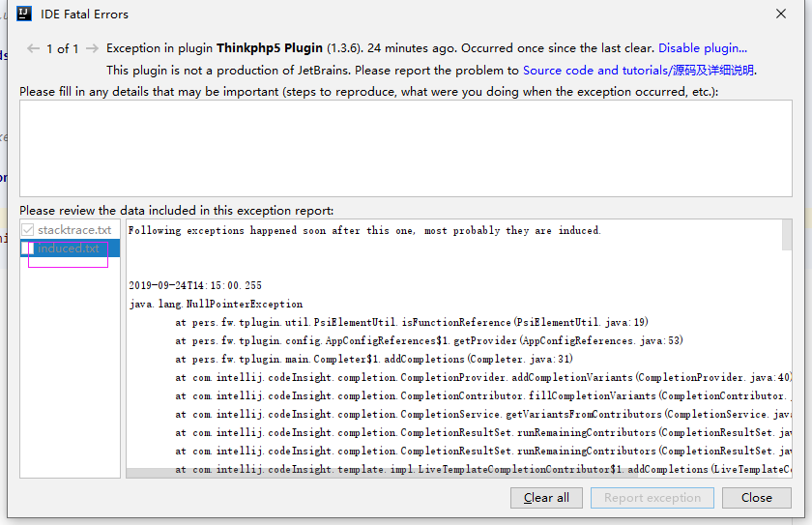
Task: Click the vertical scrollbar of exception report
Action: 787,235
